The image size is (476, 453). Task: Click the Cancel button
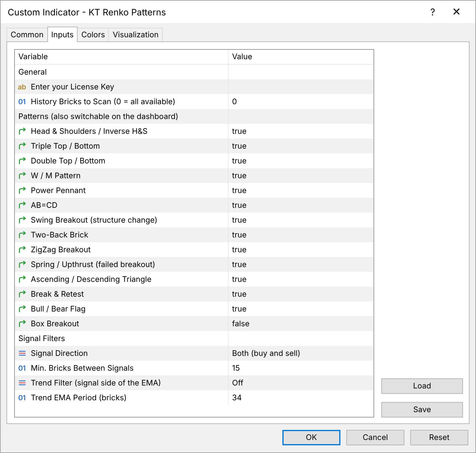pos(375,437)
